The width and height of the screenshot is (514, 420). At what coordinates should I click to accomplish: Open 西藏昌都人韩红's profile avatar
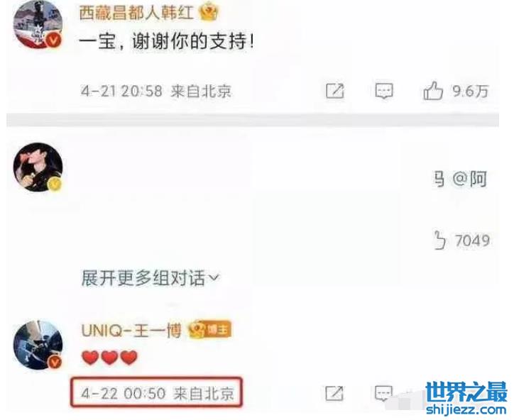[x=38, y=24]
